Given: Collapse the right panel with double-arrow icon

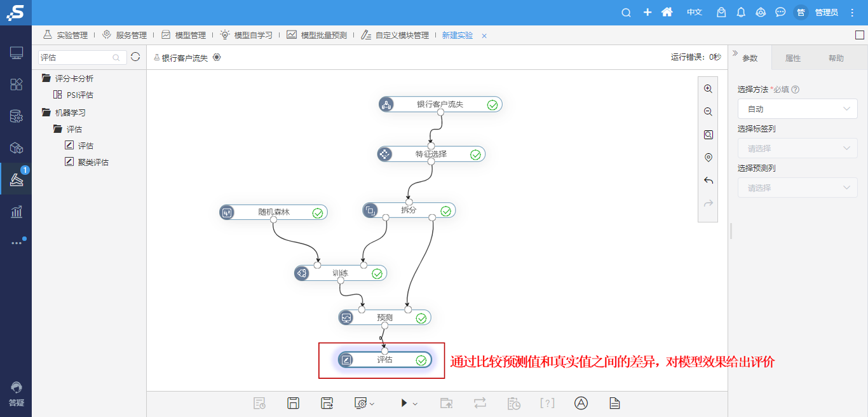Looking at the screenshot, I should [x=735, y=53].
